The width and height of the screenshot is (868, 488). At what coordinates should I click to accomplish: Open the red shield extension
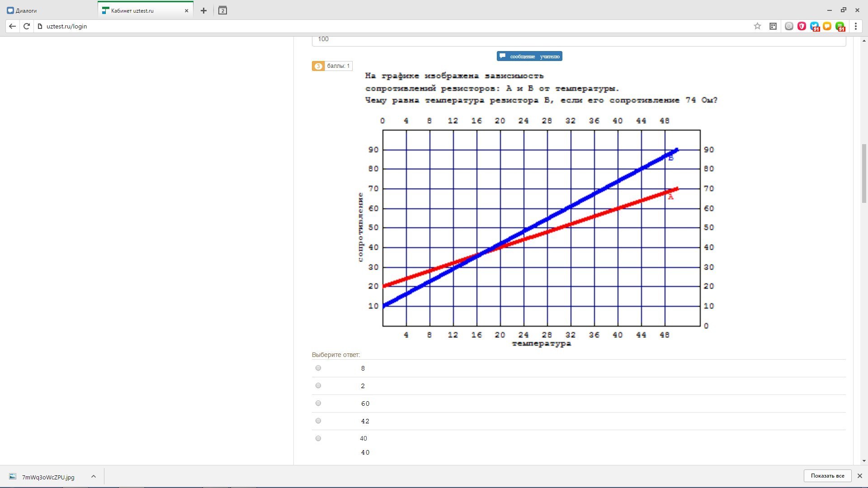[802, 26]
